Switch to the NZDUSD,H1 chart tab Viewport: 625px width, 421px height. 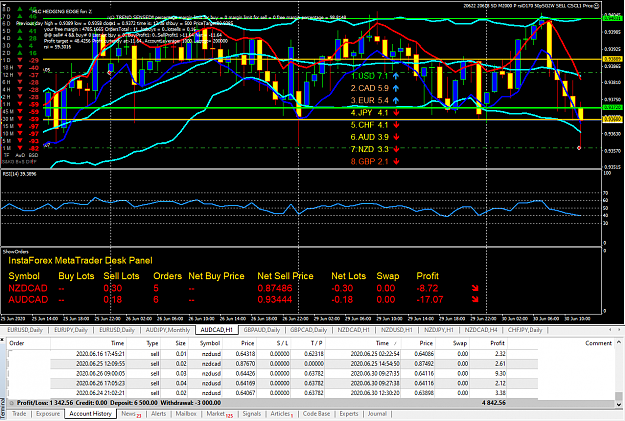pyautogui.click(x=397, y=330)
